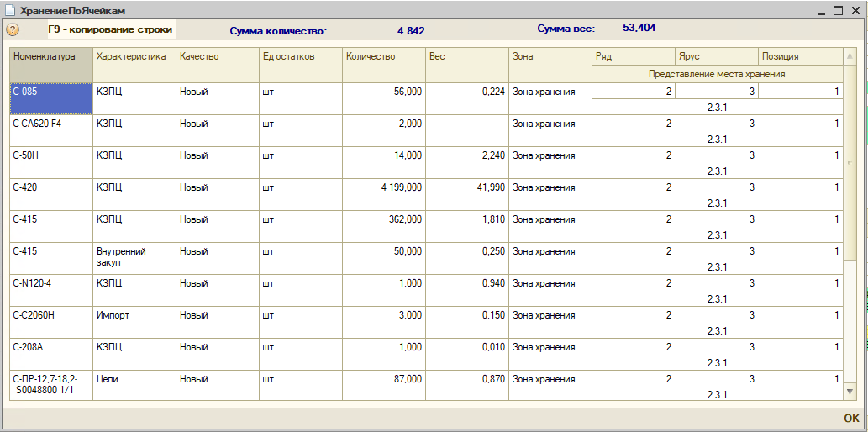This screenshot has height=432, width=868.
Task: Click weight 0,150 cell
Action: pos(467,323)
